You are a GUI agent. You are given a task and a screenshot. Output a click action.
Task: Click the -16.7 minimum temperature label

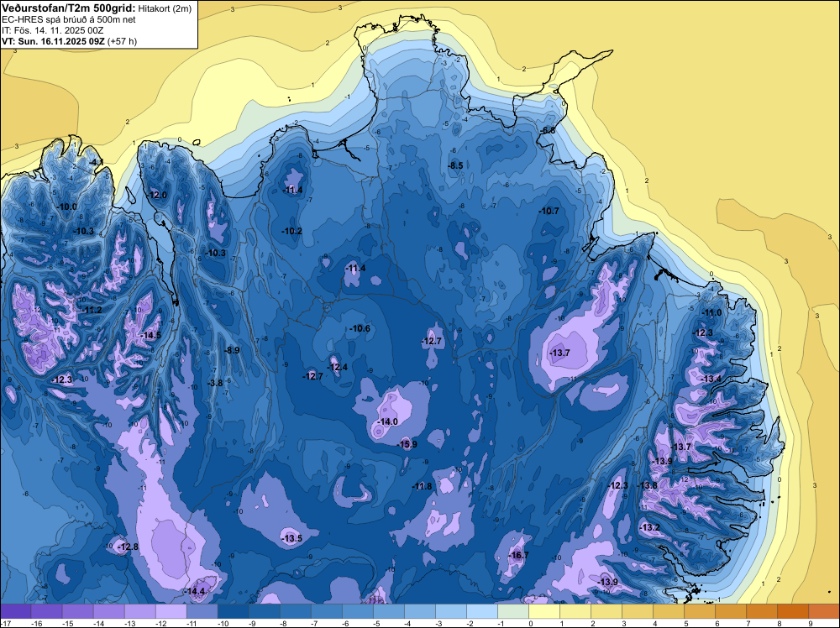(x=518, y=555)
